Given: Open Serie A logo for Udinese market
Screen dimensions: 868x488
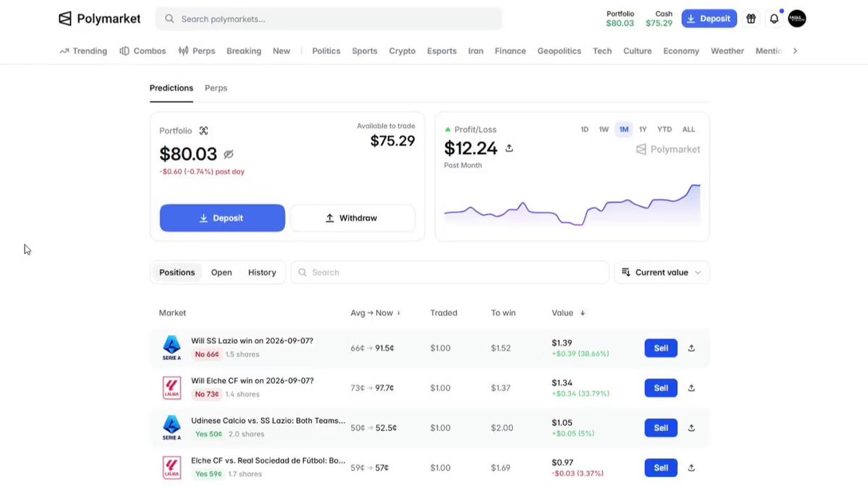Looking at the screenshot, I should [x=171, y=427].
